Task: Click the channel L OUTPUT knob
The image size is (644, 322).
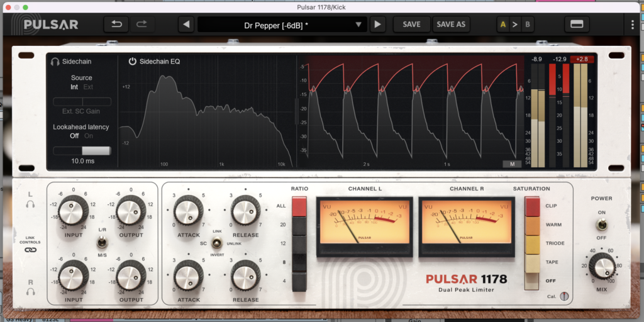Action: pos(131,211)
